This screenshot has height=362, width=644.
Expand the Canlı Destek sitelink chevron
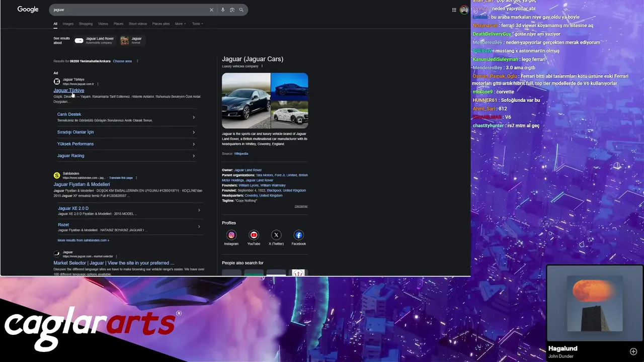(194, 117)
